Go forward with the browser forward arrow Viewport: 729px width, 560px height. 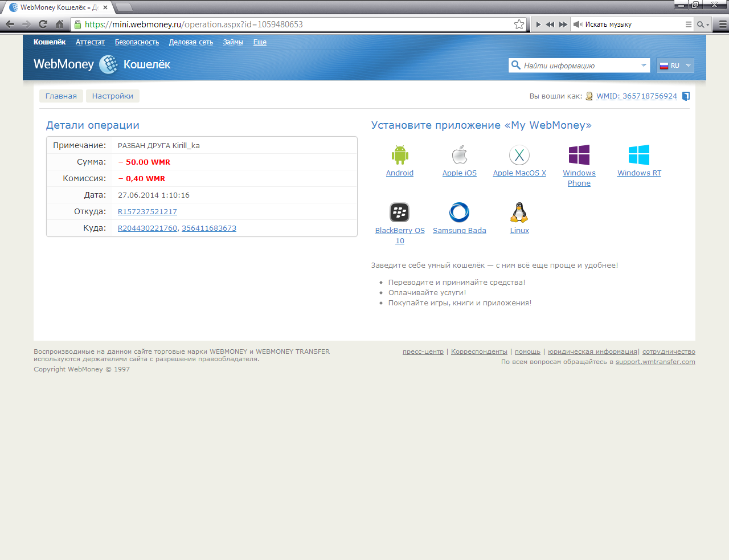click(26, 24)
